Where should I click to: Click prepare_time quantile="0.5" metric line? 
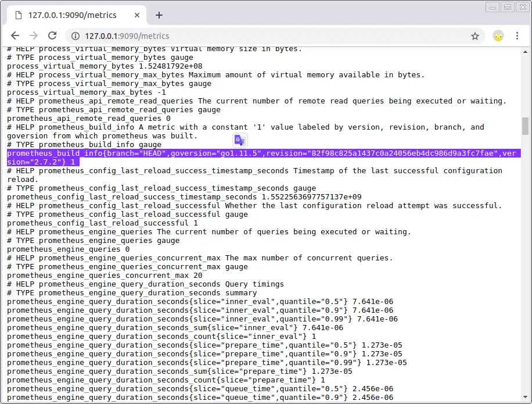(204, 345)
